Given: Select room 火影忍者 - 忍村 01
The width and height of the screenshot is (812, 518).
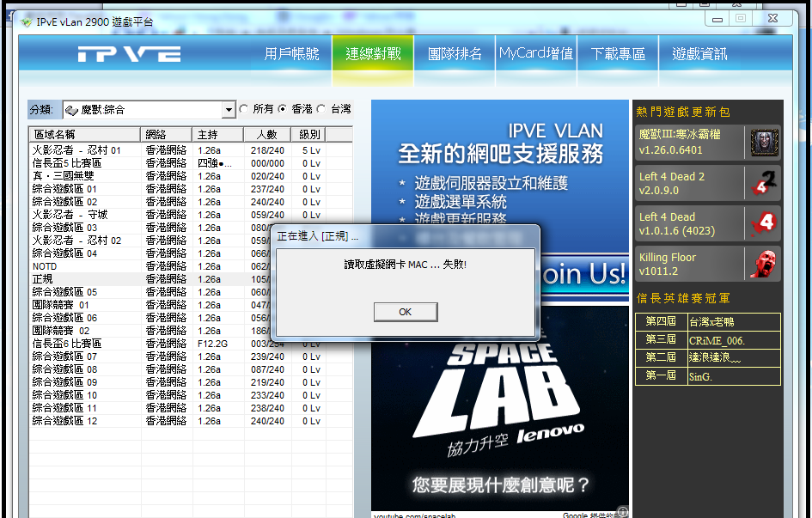Looking at the screenshot, I should tap(191, 150).
